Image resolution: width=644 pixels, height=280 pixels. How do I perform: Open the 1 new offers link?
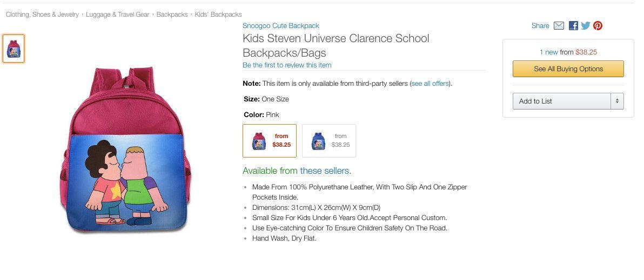point(549,52)
